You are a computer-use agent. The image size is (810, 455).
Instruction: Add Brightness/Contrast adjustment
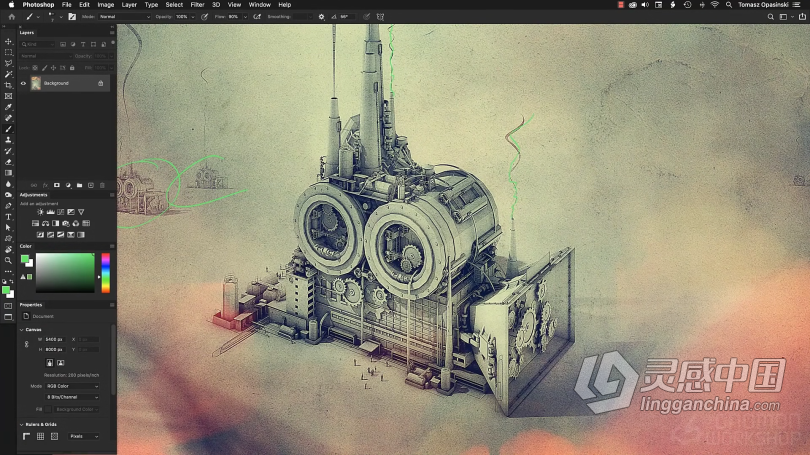click(40, 212)
